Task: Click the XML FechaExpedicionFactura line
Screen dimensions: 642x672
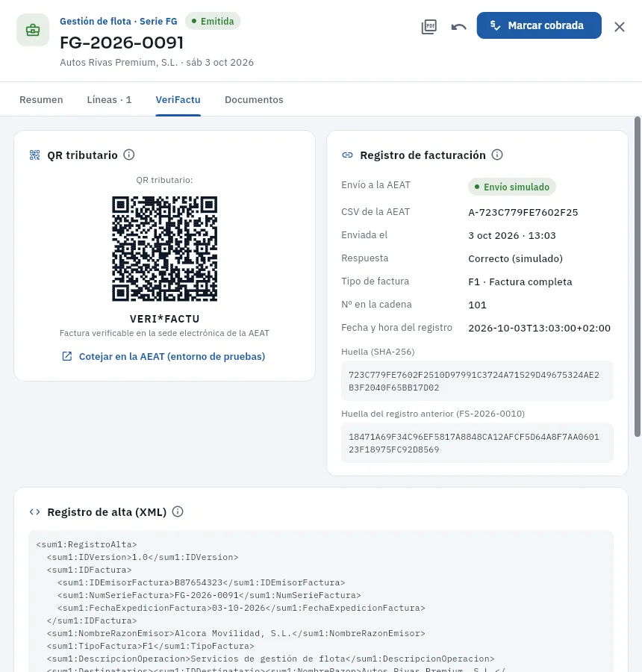Action: (x=241, y=608)
